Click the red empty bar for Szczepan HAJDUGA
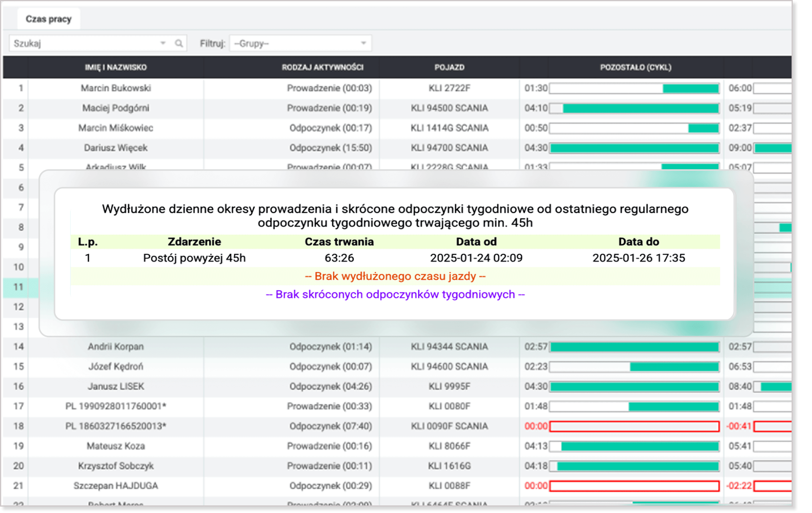This screenshot has width=812, height=513. pos(634,486)
